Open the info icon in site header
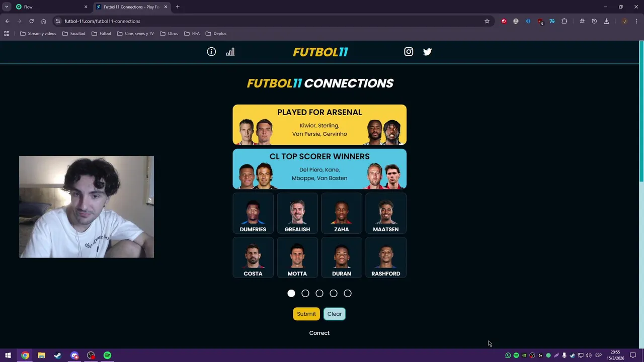Viewport: 644px width, 362px height. tap(211, 52)
